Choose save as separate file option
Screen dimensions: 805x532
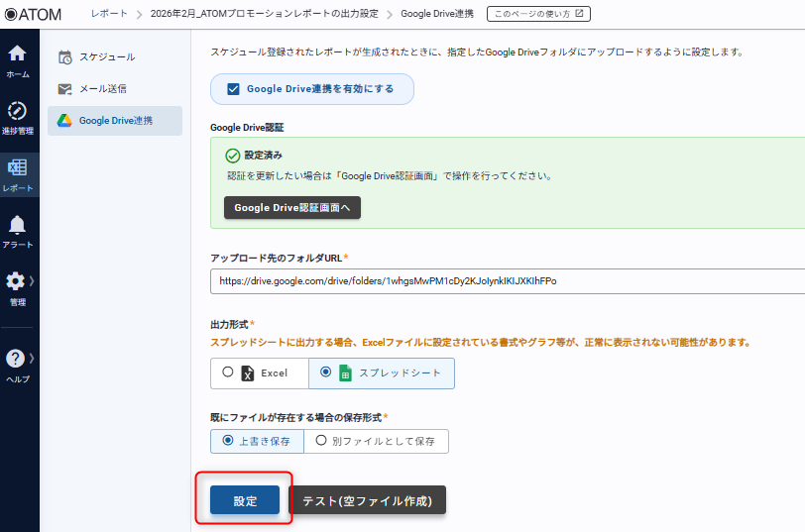click(321, 440)
